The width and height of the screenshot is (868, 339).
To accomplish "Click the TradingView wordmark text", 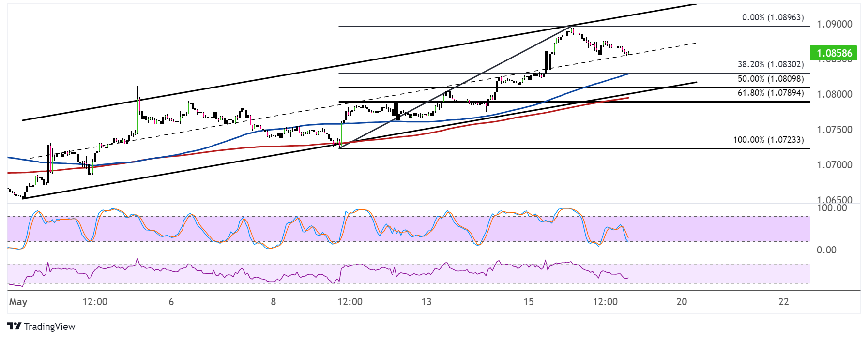I will [50, 327].
